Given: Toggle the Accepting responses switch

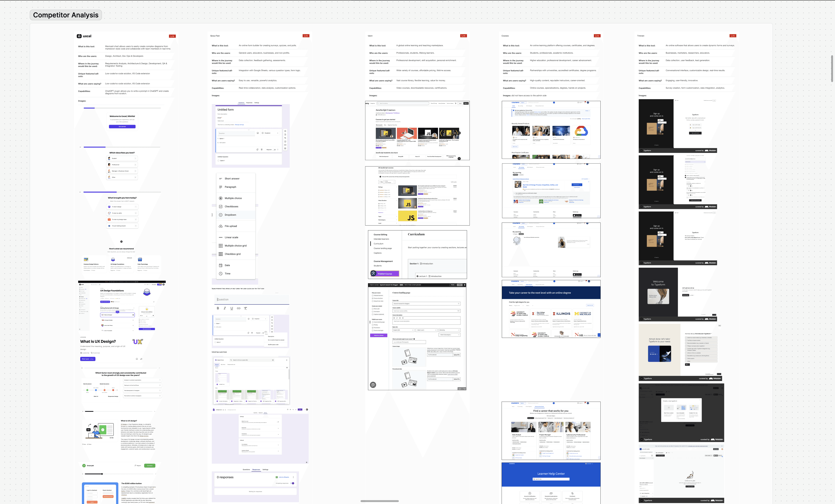Looking at the screenshot, I should [x=292, y=483].
